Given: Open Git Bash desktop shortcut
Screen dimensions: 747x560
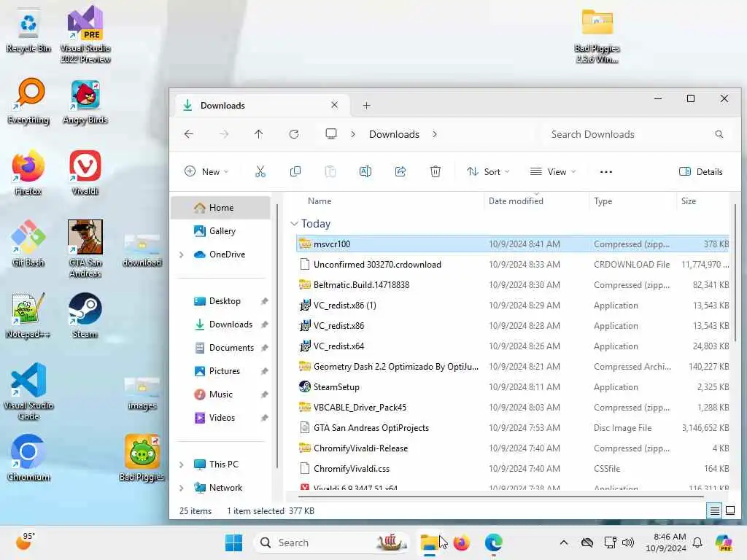Looking at the screenshot, I should (x=28, y=244).
